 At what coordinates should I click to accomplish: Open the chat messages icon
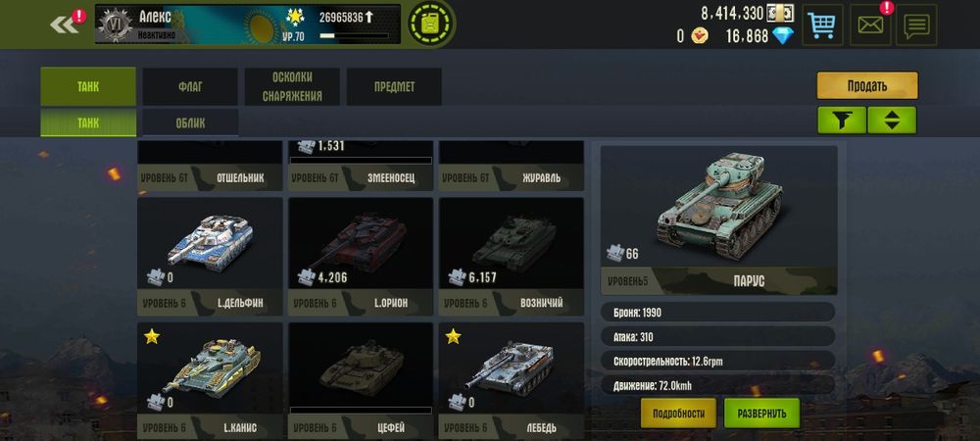pos(917,24)
